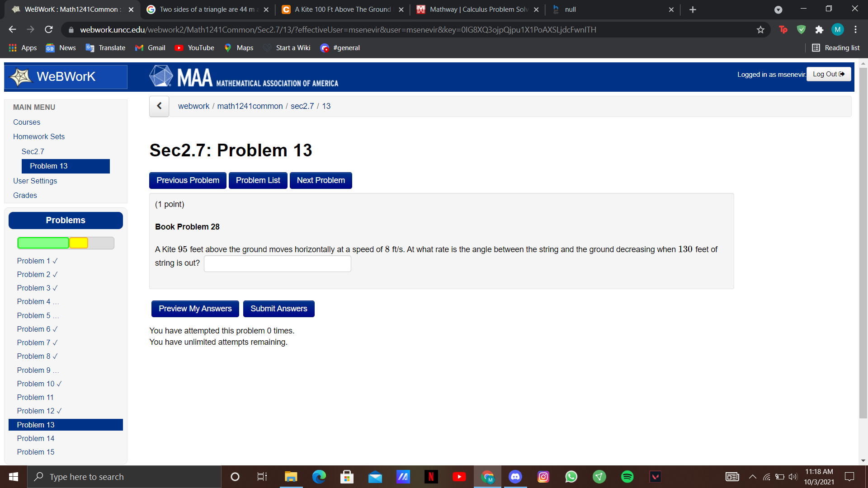868x488 pixels.
Task: Open the Chrome profile dropdown arrow near tabs
Action: 778,9
